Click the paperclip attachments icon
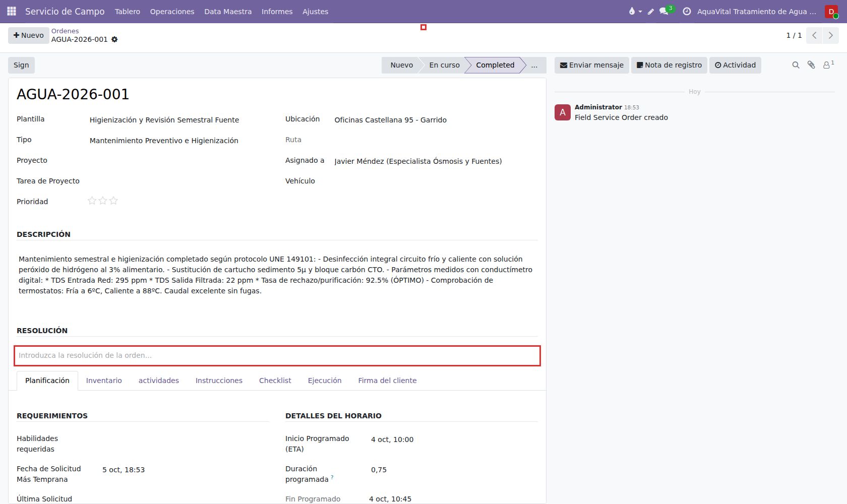 tap(811, 65)
